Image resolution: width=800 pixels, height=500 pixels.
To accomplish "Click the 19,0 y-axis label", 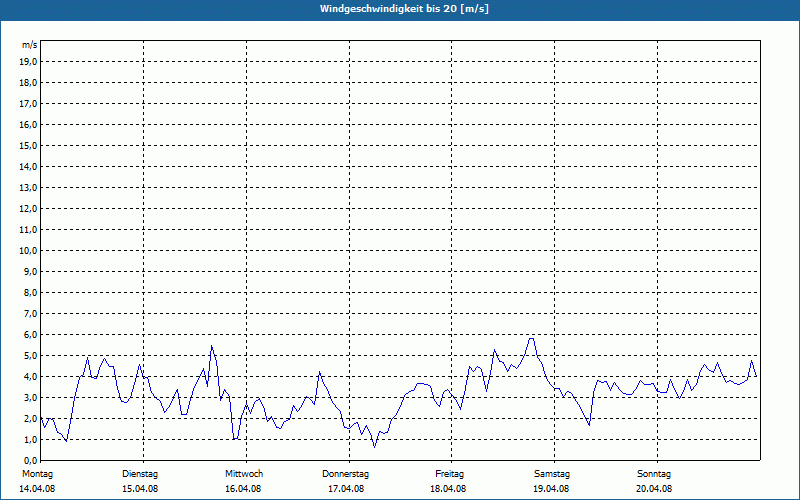I will [x=28, y=62].
